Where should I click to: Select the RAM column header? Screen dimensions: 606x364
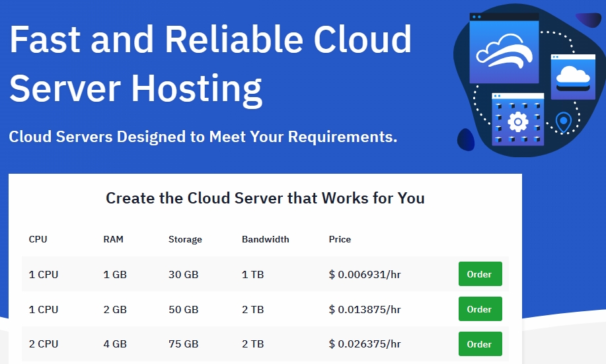pyautogui.click(x=114, y=239)
